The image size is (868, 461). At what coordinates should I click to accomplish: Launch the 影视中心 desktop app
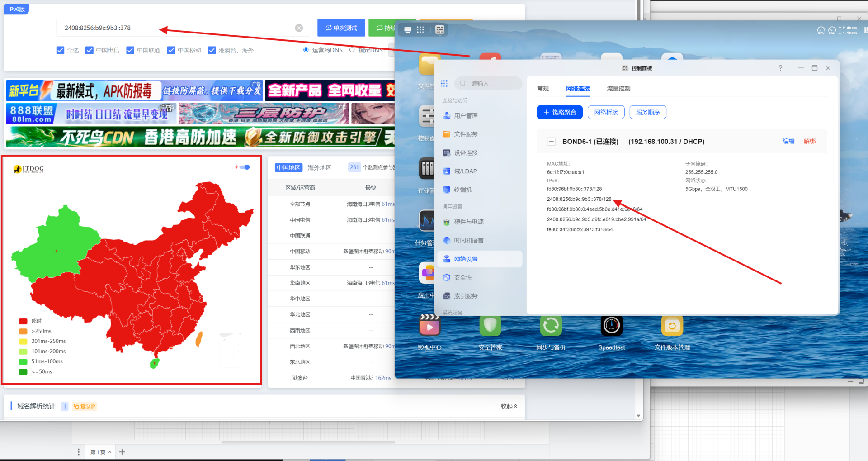pos(429,326)
